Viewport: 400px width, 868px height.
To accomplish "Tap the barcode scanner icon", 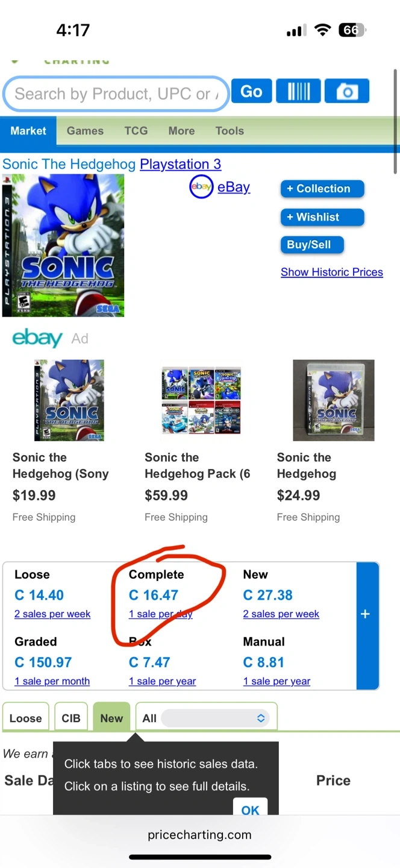I will pyautogui.click(x=298, y=92).
